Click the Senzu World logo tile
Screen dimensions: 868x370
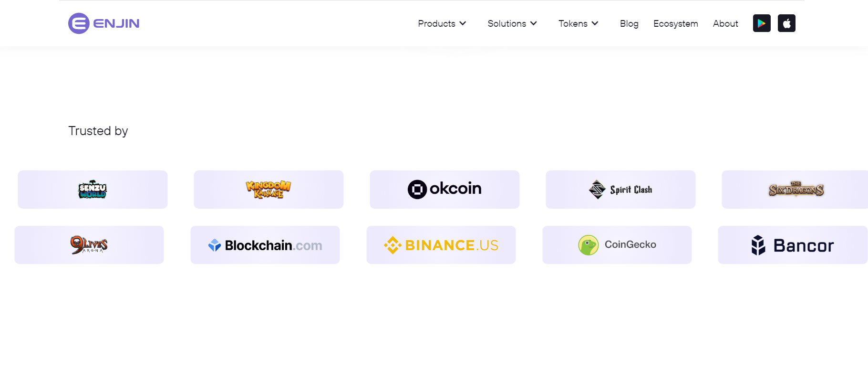pyautogui.click(x=92, y=189)
